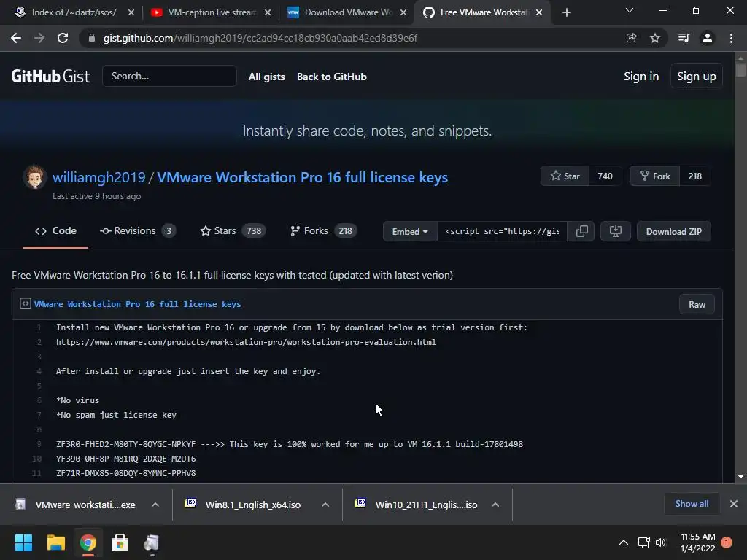Open a new browser tab
Screen dimensions: 747x560
[x=566, y=12]
